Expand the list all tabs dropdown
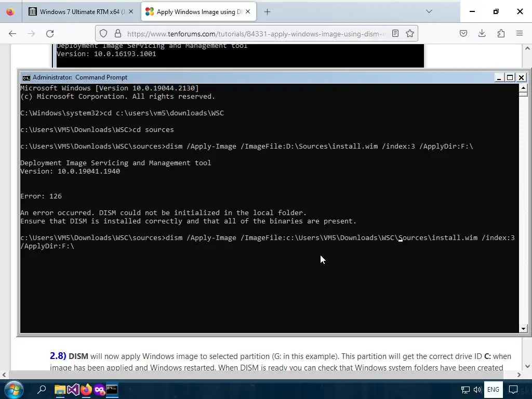The image size is (532, 399). (x=429, y=11)
